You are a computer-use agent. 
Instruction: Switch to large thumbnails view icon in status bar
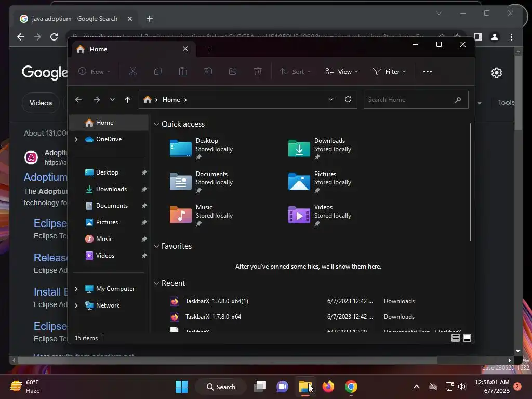point(467,338)
